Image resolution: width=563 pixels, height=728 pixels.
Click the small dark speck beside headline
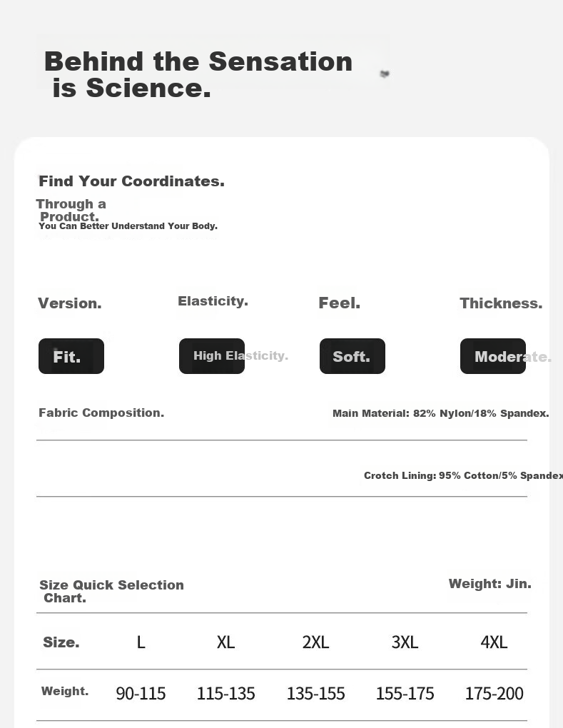[385, 74]
